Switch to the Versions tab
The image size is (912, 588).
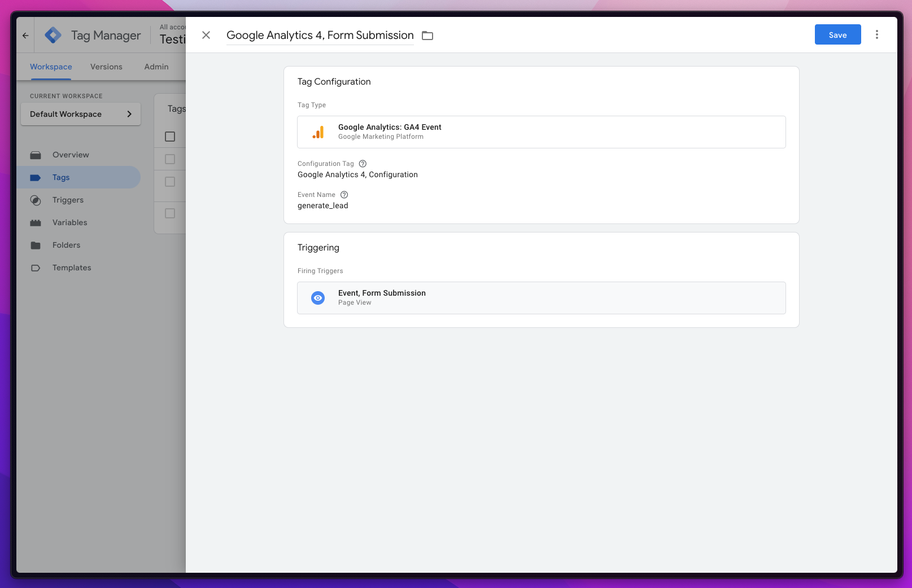coord(106,67)
